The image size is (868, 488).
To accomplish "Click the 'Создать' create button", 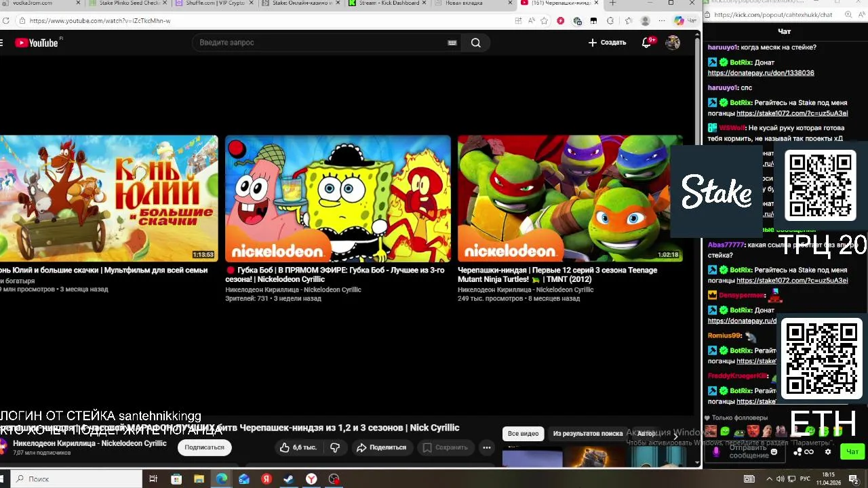I will click(607, 43).
